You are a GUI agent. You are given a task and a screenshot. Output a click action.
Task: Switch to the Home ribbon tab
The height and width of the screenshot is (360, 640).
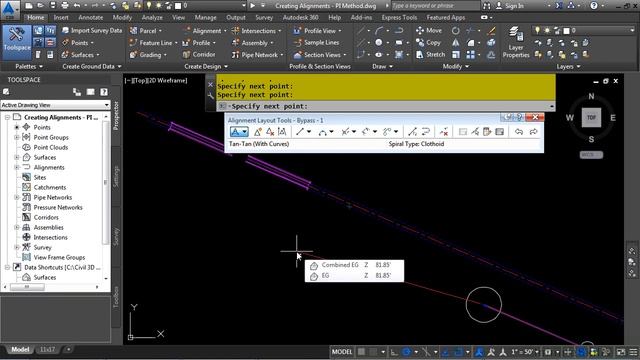pos(36,18)
